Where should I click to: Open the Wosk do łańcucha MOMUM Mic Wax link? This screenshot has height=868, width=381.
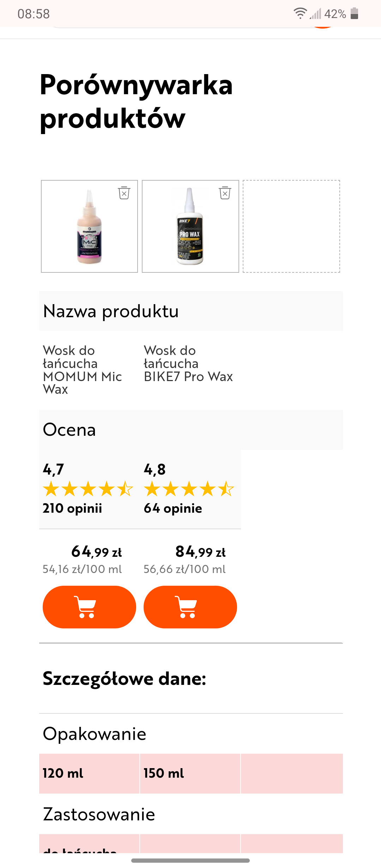[82, 370]
